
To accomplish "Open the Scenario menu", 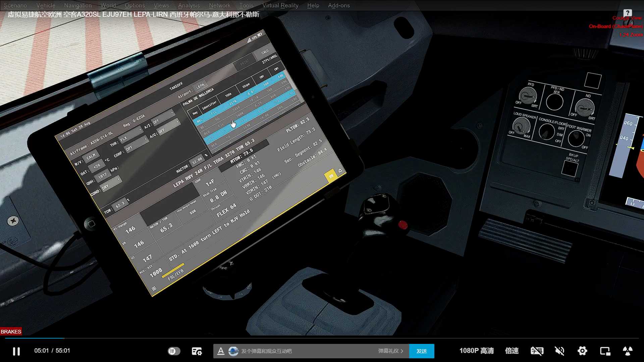I will tap(15, 5).
